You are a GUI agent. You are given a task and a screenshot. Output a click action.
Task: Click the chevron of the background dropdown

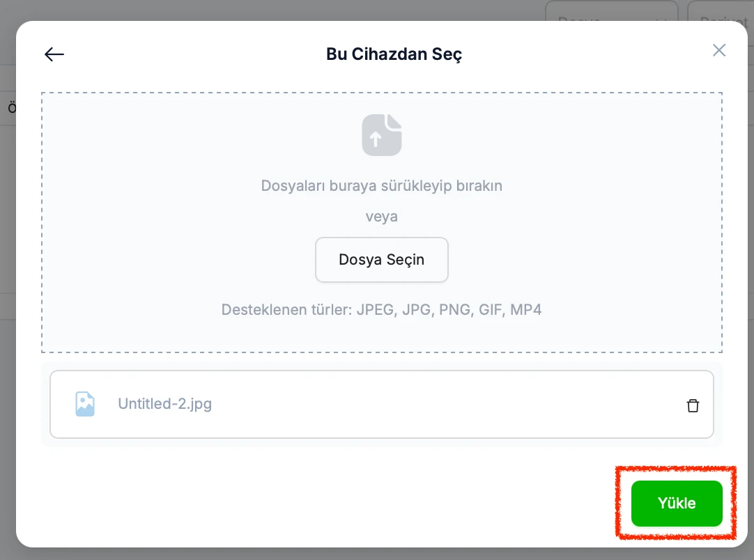tap(661, 20)
